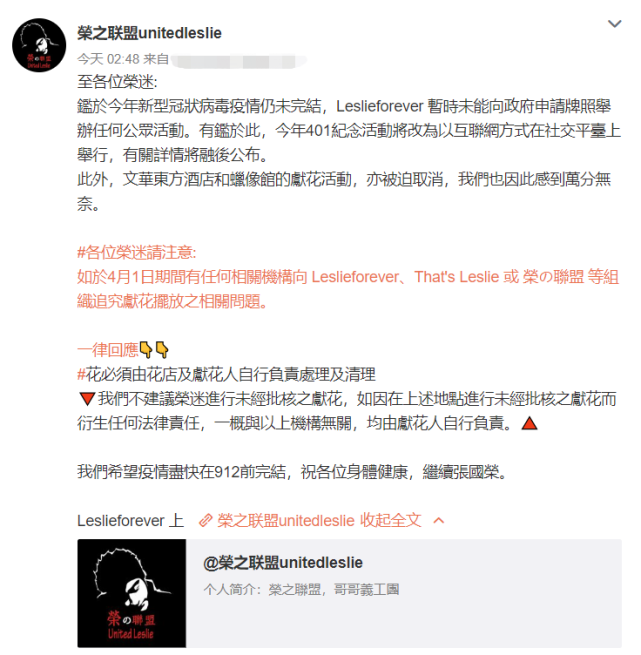Open the post options chevron menu
The height and width of the screenshot is (655, 641).
point(614,24)
